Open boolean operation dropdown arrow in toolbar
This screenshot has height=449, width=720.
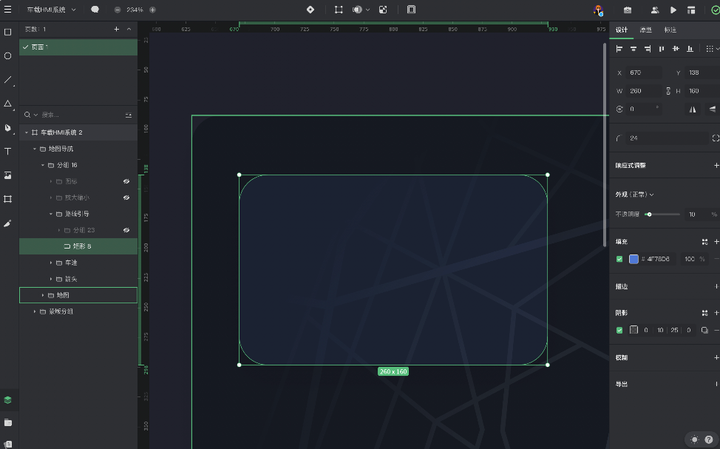368,10
